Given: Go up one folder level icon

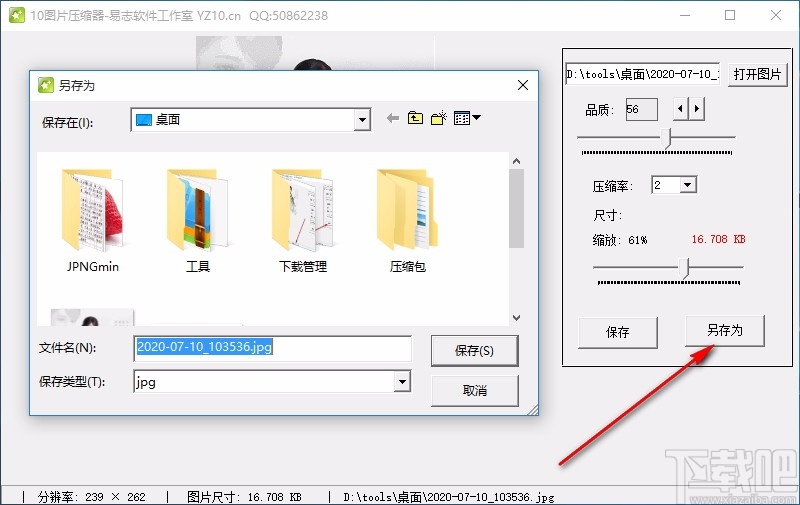Looking at the screenshot, I should [415, 118].
